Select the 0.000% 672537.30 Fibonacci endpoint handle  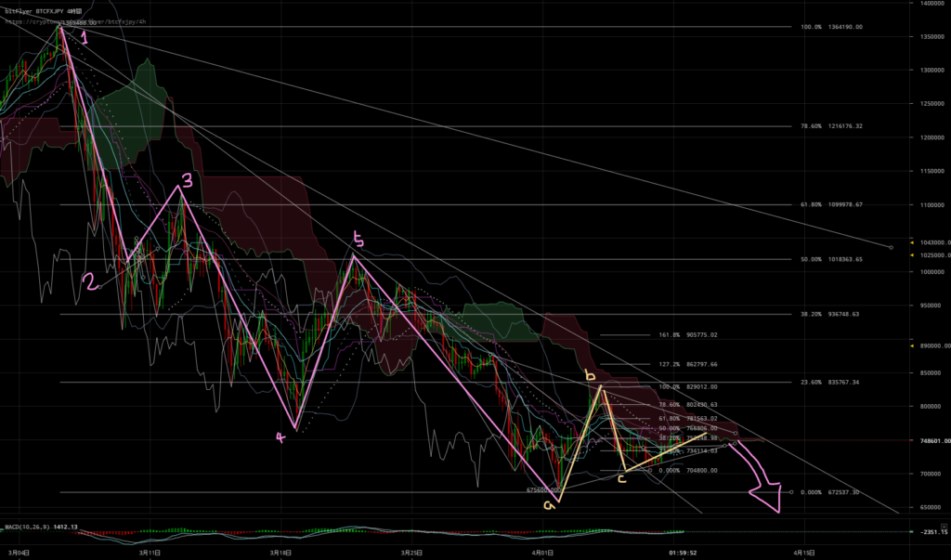pyautogui.click(x=791, y=492)
